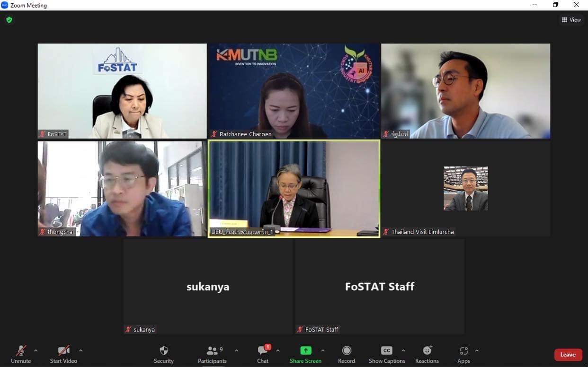588x367 pixels.
Task: Expand Share Screen options arrow
Action: tap(323, 350)
